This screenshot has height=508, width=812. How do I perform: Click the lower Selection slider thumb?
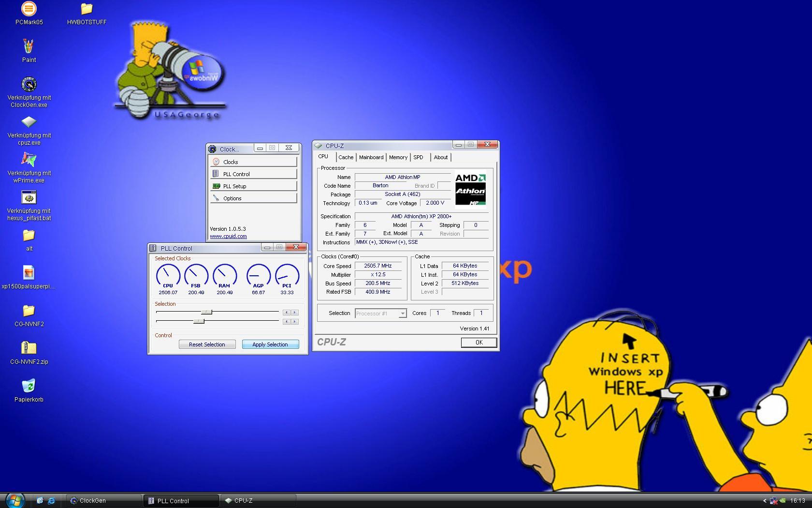click(199, 321)
